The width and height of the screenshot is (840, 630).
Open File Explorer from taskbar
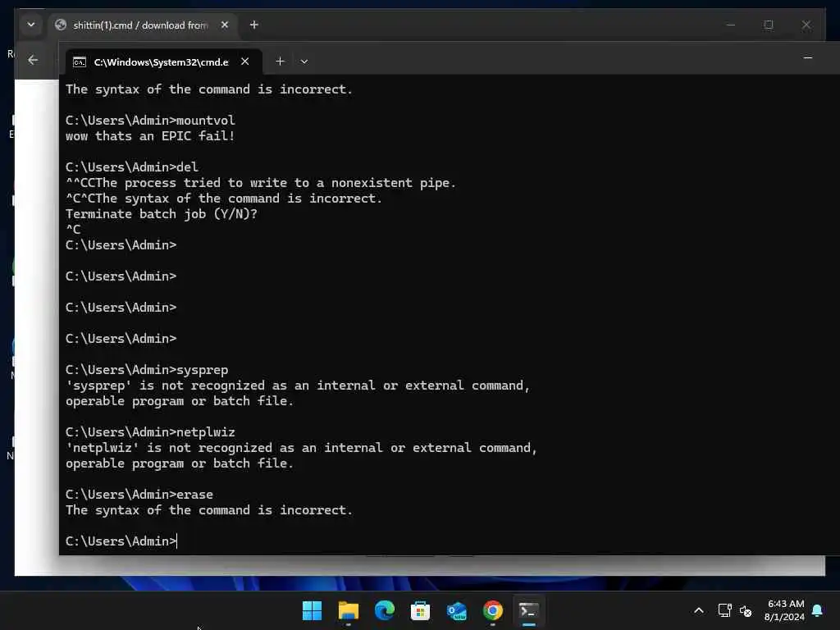(x=348, y=610)
